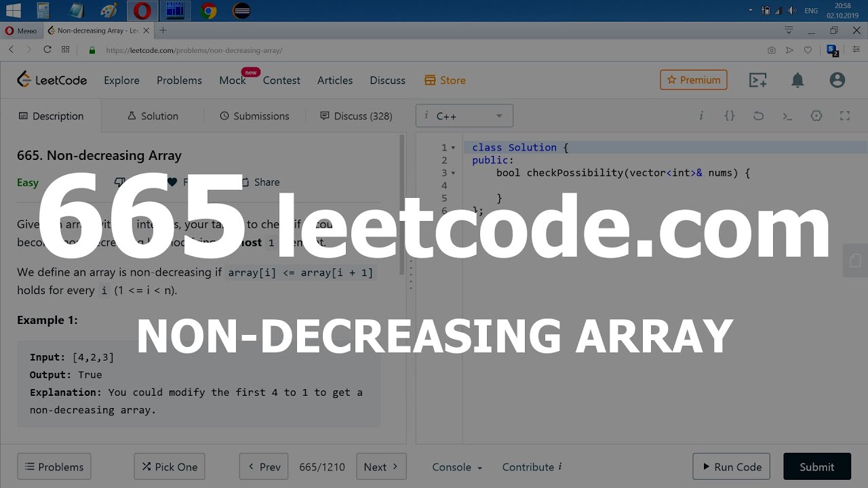868x488 pixels.
Task: Toggle fullscreen editor mode
Action: click(845, 116)
